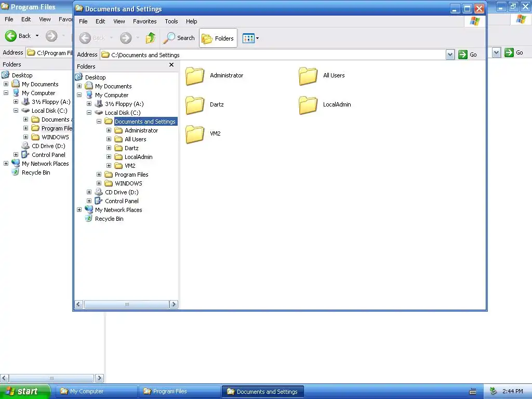The height and width of the screenshot is (399, 532).
Task: Expand CD Drive (D:) node in front tree
Action: [89, 192]
